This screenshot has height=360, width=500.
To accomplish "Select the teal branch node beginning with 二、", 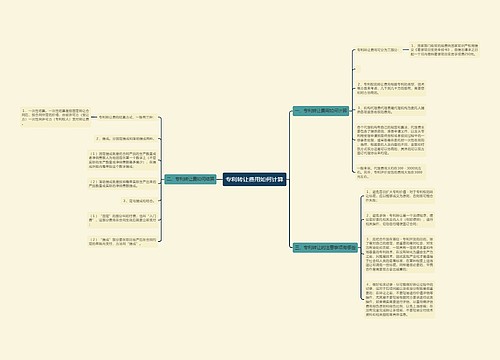I will [190, 179].
